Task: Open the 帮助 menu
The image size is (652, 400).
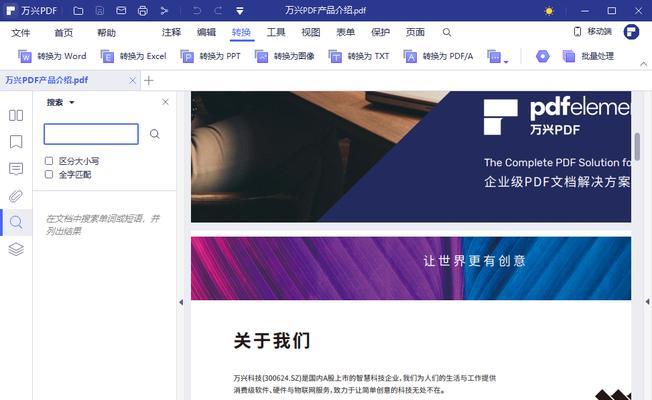Action: (106, 32)
